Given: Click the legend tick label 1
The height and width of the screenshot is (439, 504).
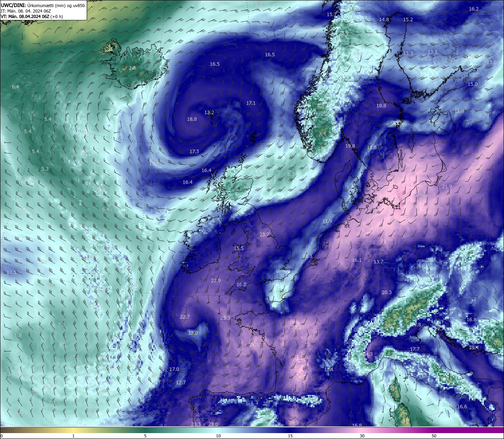Looking at the screenshot, I should (73, 435).
